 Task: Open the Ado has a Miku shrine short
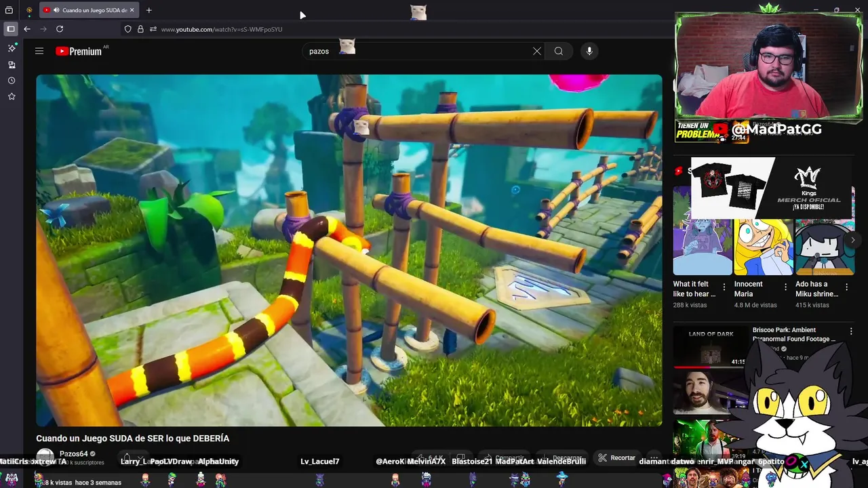[825, 247]
